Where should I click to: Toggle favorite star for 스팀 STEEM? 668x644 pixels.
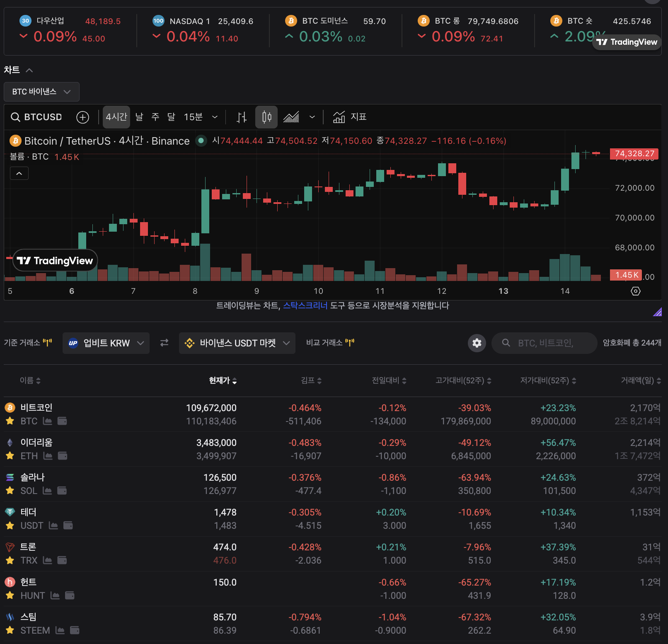(x=10, y=630)
